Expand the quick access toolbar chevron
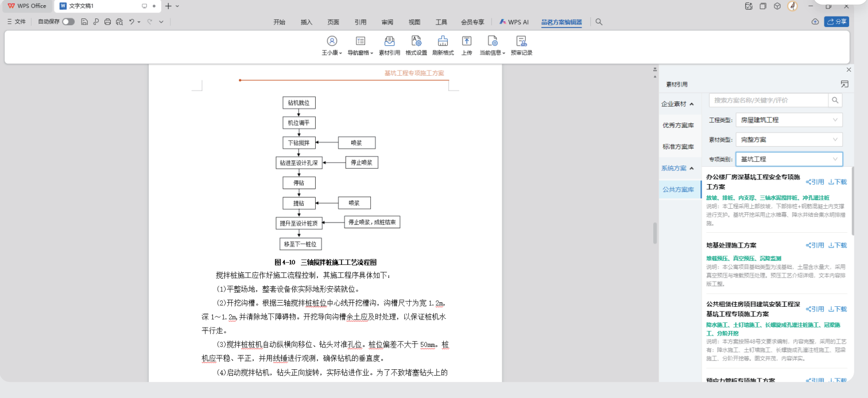The height and width of the screenshot is (398, 868). pos(161,22)
